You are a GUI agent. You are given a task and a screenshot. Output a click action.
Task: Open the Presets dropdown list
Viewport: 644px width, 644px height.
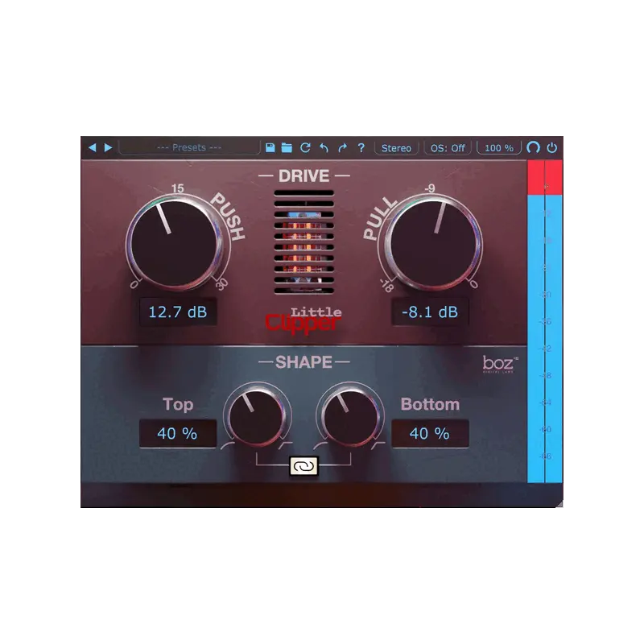[189, 147]
